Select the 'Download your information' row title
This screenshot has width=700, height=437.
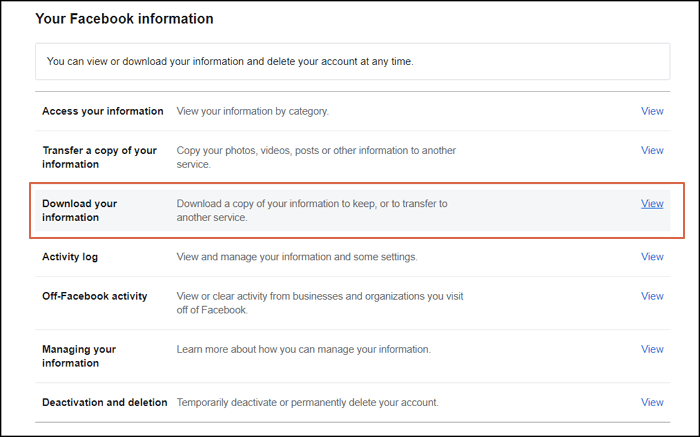pyautogui.click(x=79, y=210)
